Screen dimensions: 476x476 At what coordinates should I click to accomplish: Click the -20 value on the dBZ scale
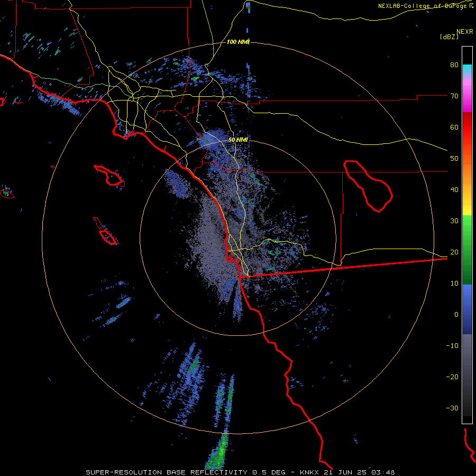[x=452, y=377]
